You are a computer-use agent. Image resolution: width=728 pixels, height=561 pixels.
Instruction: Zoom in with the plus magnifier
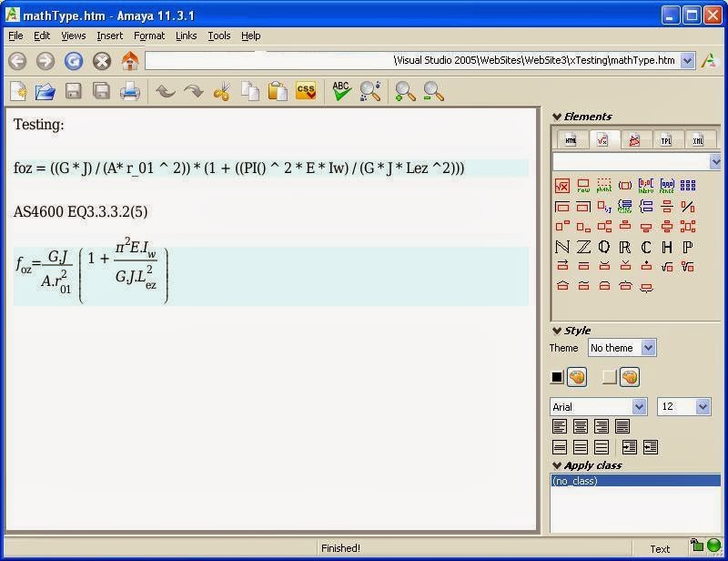point(405,91)
